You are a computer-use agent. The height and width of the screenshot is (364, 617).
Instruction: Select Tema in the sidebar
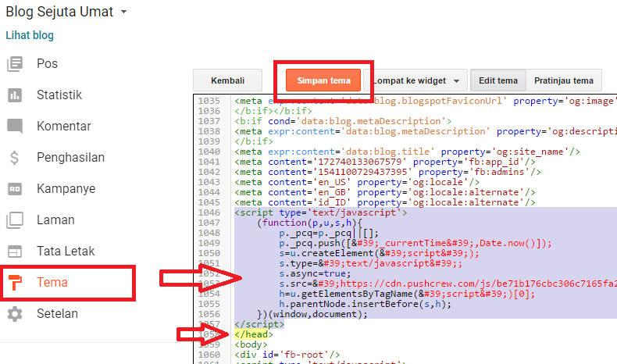click(52, 283)
